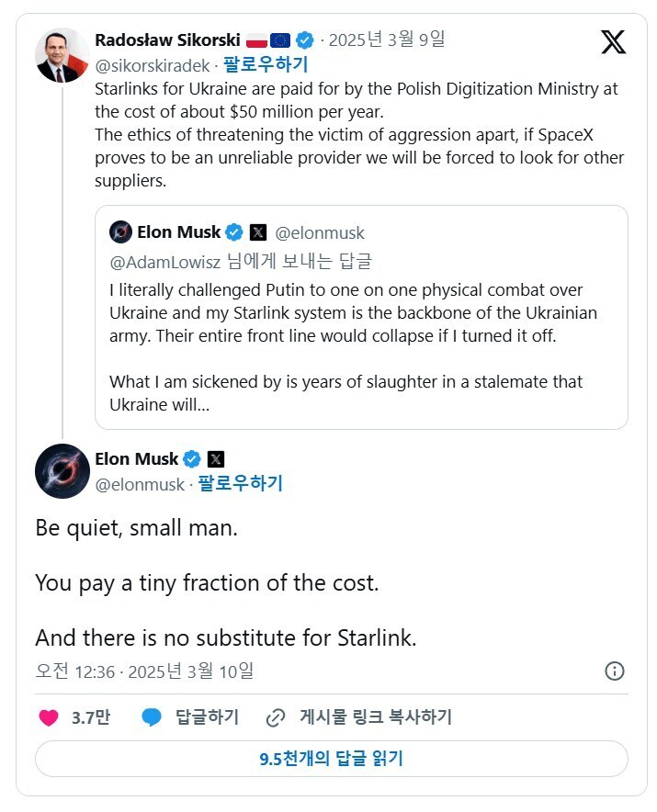The height and width of the screenshot is (812, 657).
Task: Click Radosław Sikorski's verified blue checkmark
Action: 302,39
